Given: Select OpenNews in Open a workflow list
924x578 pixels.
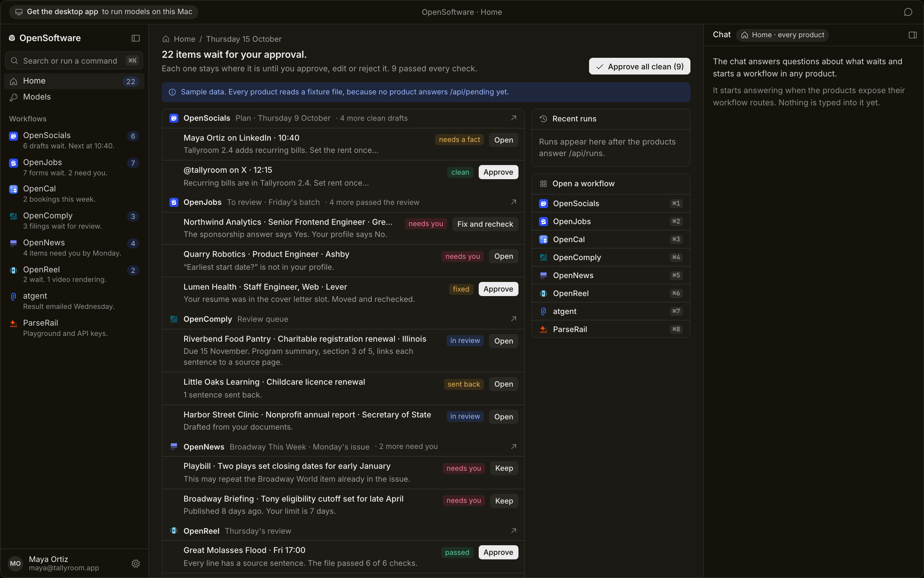Looking at the screenshot, I should [x=611, y=275].
